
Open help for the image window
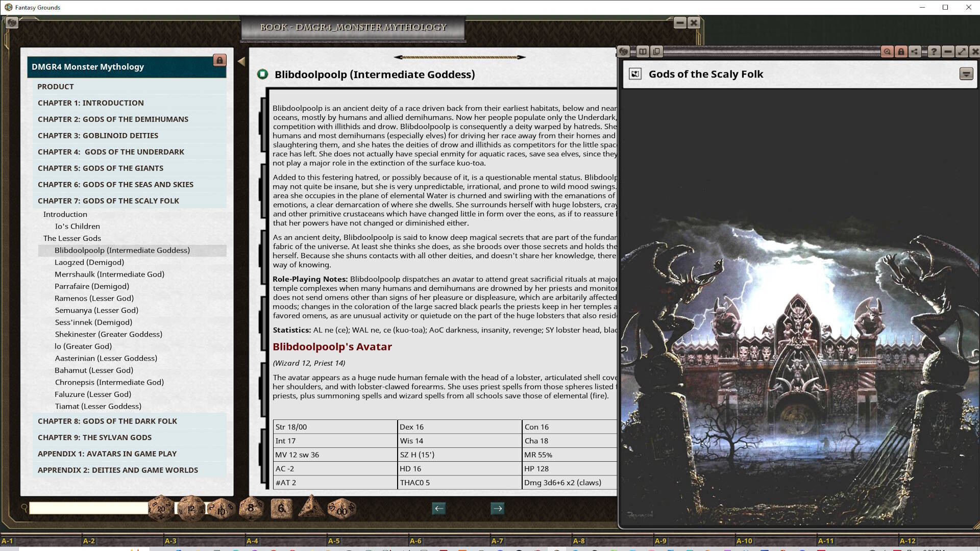934,52
